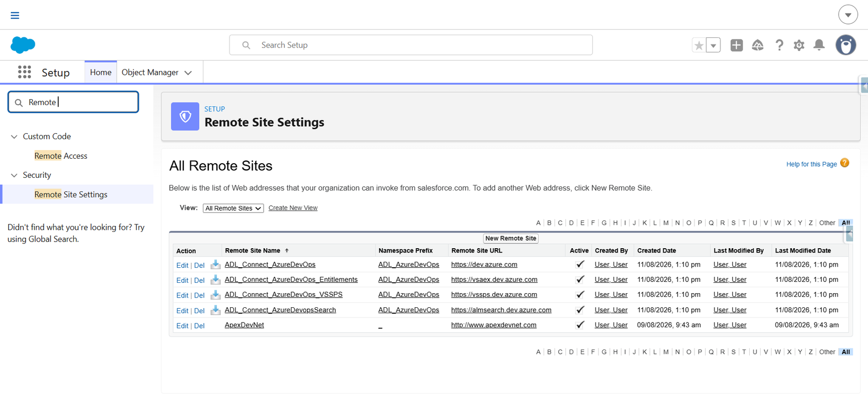Collapse the Custom Code section
The width and height of the screenshot is (868, 401).
(14, 137)
